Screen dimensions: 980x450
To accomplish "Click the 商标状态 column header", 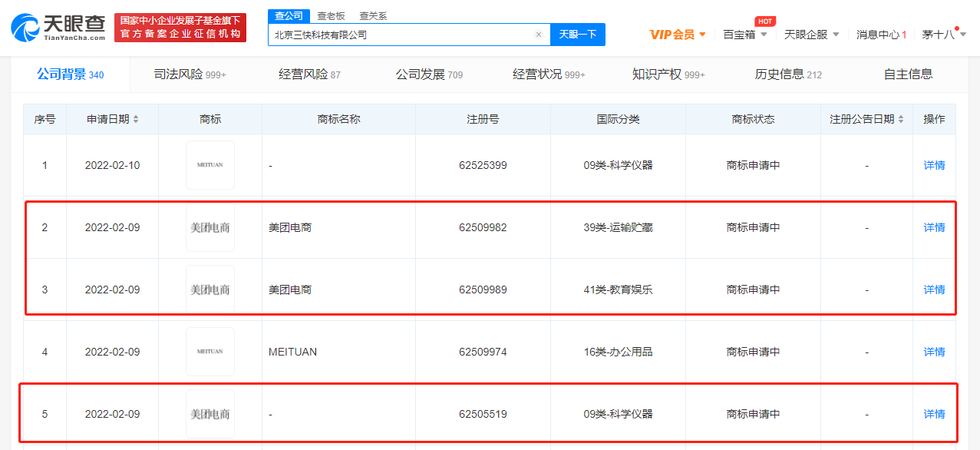I will tap(753, 119).
